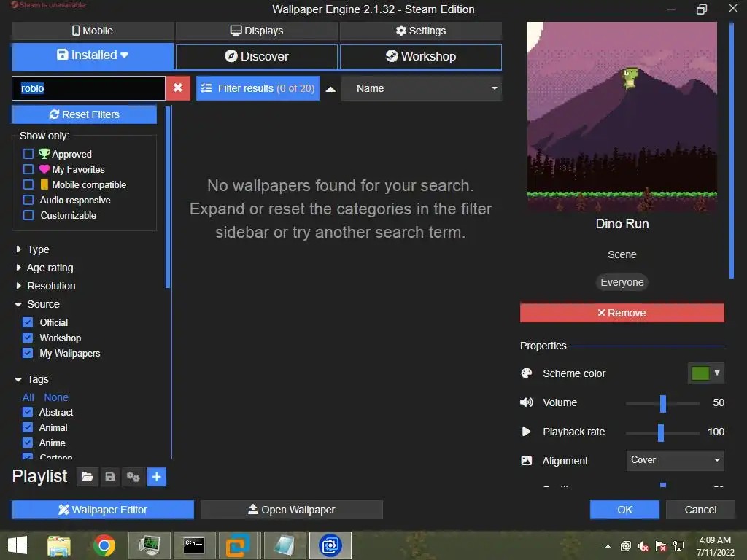Click the Volume slider handle
Viewport: 747px width, 560px height.
[662, 403]
